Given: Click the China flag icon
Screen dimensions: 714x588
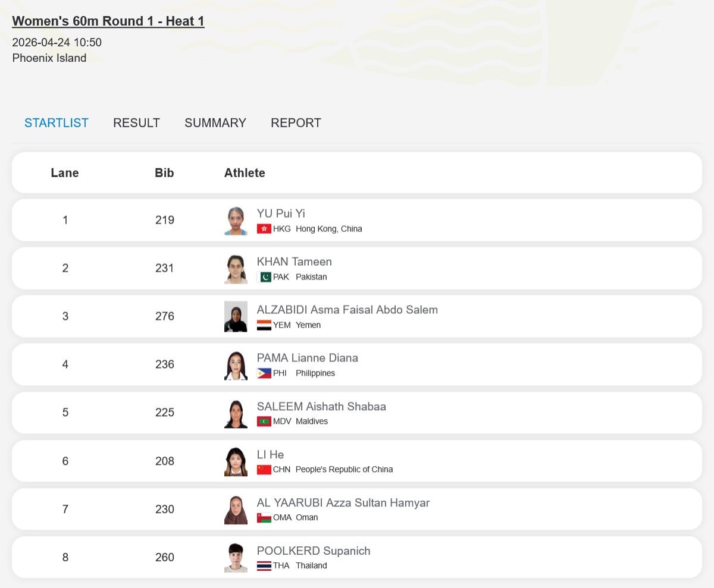Looking at the screenshot, I should (264, 470).
